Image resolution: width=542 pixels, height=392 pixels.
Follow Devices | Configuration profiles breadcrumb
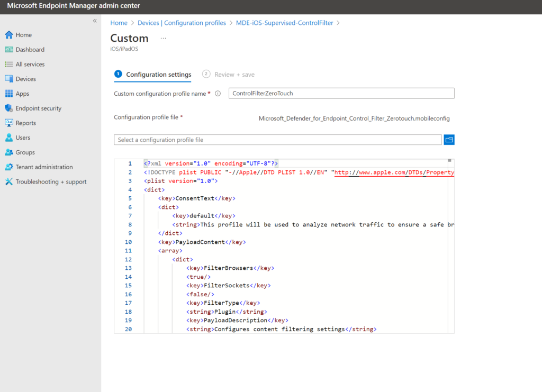pyautogui.click(x=182, y=23)
